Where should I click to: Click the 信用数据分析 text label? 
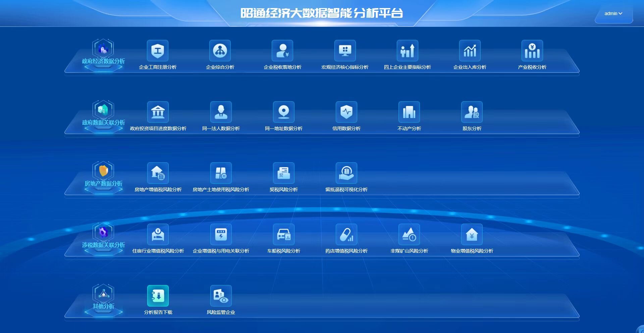[346, 128]
